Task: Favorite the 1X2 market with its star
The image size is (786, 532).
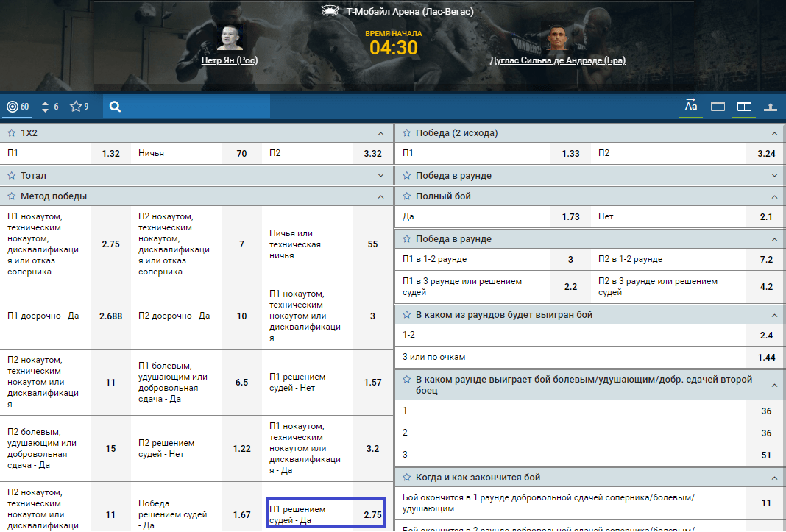Action: (x=12, y=133)
